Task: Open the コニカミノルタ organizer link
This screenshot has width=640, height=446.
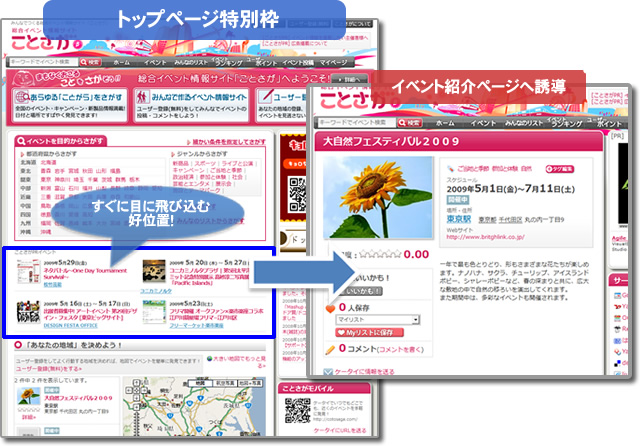Action: pos(156,291)
